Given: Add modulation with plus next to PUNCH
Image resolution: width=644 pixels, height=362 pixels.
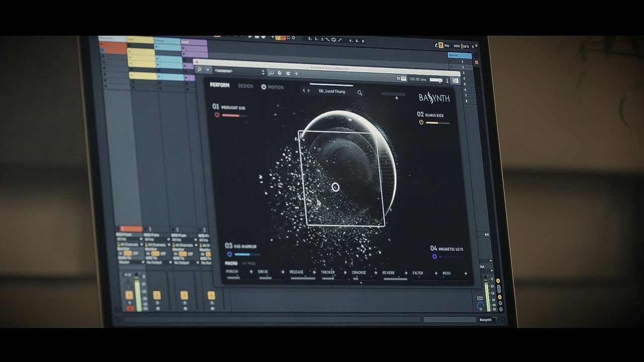Looking at the screenshot, I should tap(251, 271).
